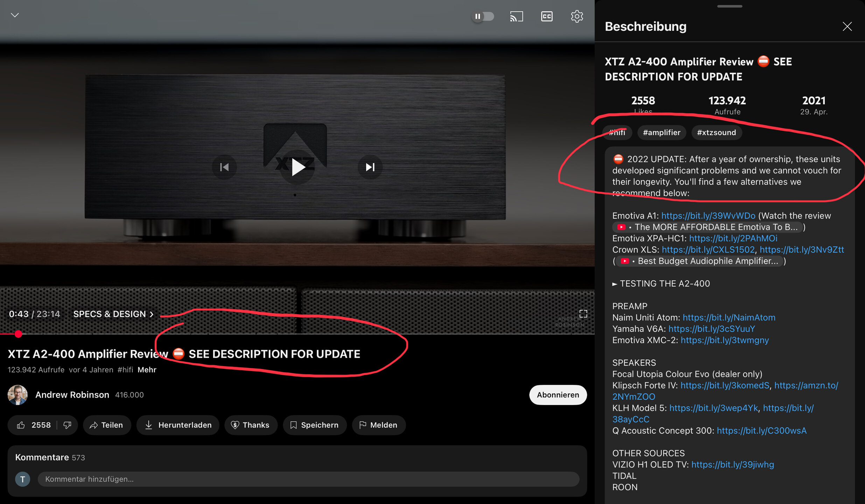Tap the cast to device icon
The image size is (865, 504).
click(x=516, y=16)
